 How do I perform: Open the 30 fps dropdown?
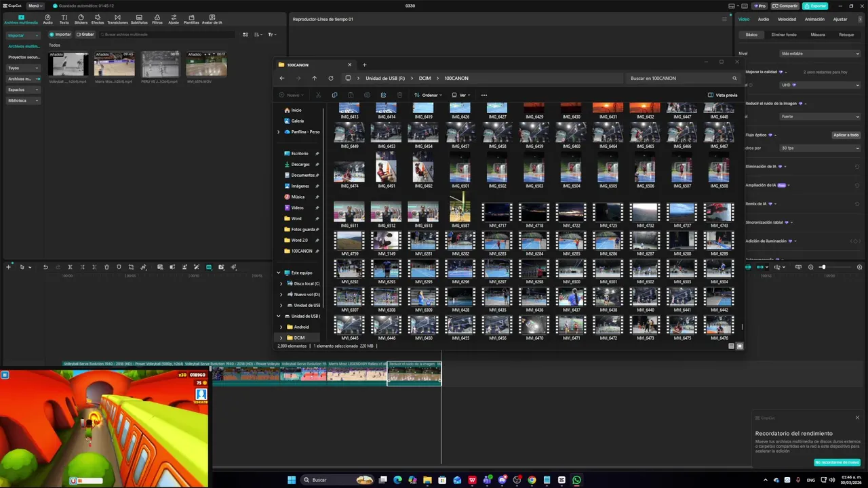click(x=820, y=148)
